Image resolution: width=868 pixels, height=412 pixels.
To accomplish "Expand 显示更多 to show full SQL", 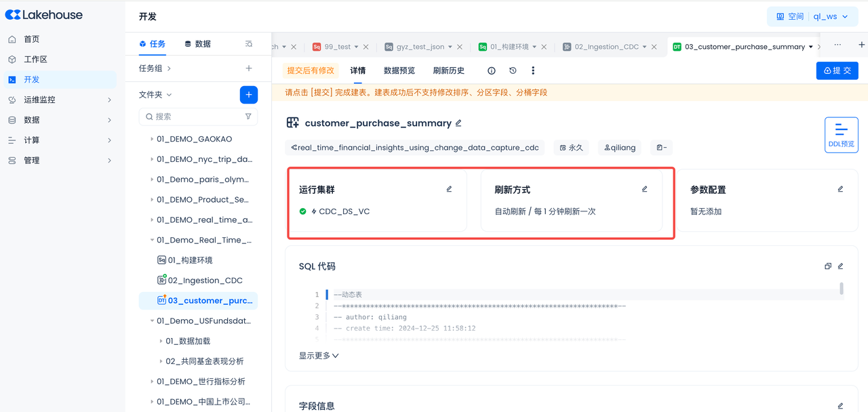I will [x=319, y=355].
